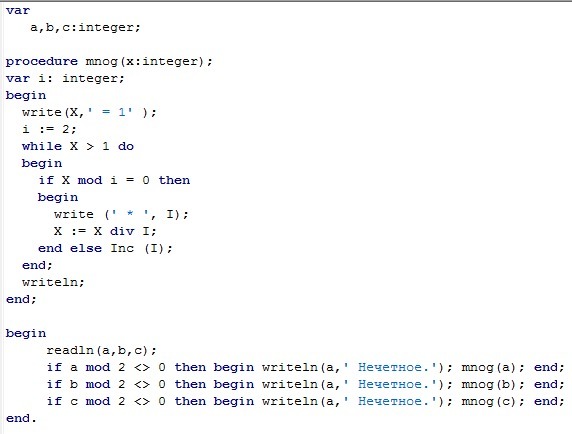This screenshot has width=572, height=434.
Task: Click the readln(a,b,c) statement
Action: tap(101, 350)
